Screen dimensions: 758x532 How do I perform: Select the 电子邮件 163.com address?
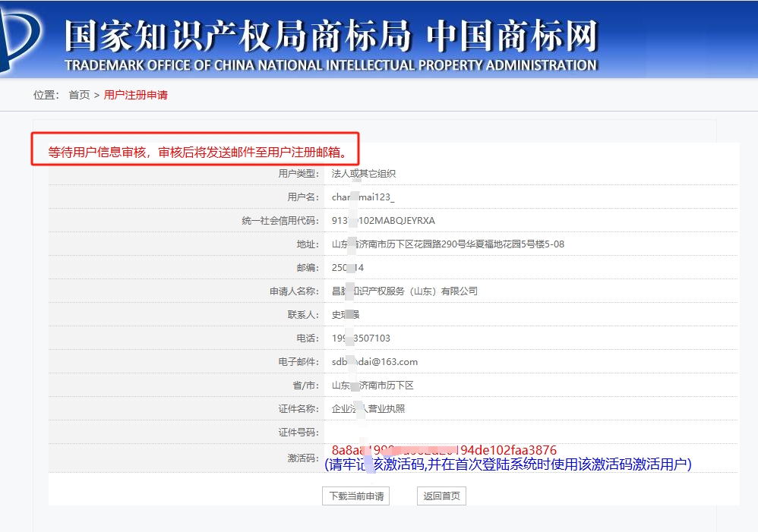click(x=374, y=362)
